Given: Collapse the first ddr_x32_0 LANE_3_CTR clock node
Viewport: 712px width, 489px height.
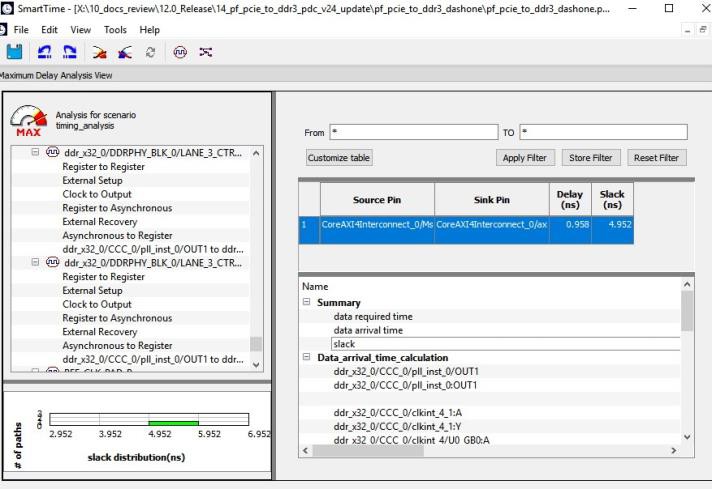Looking at the screenshot, I should [37, 153].
